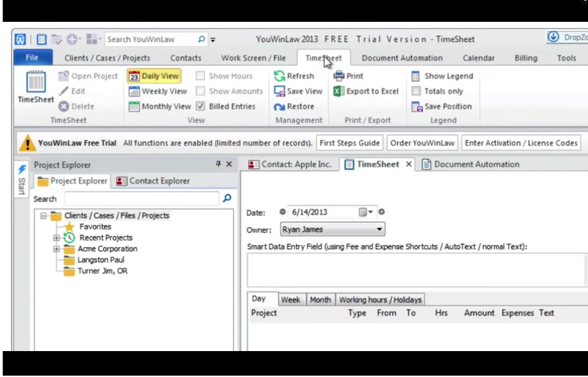Print the timesheet
This screenshot has height=377, width=588.
348,76
